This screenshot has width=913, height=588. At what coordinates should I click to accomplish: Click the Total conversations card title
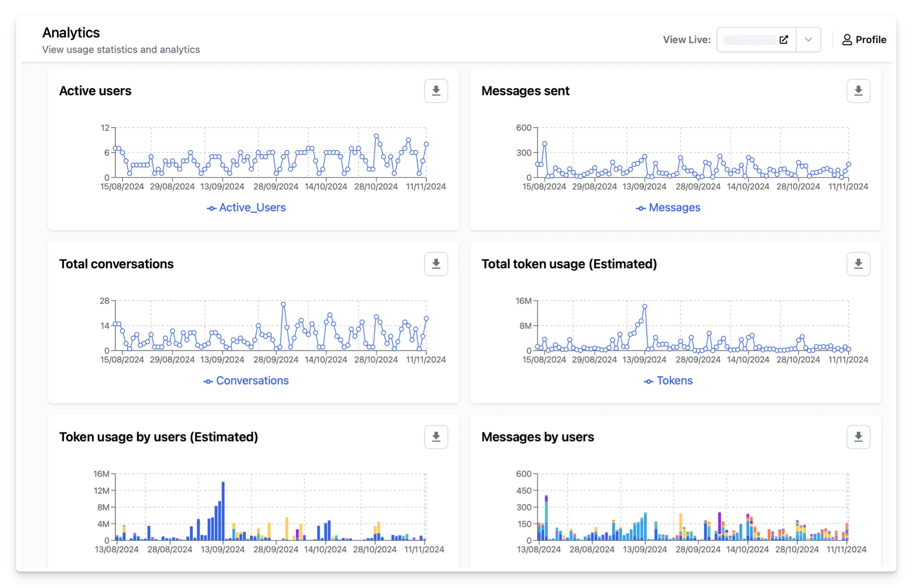click(x=116, y=264)
